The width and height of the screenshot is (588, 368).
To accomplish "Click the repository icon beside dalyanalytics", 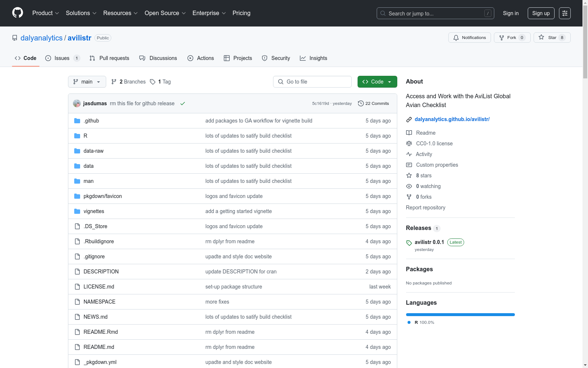I will pyautogui.click(x=15, y=38).
